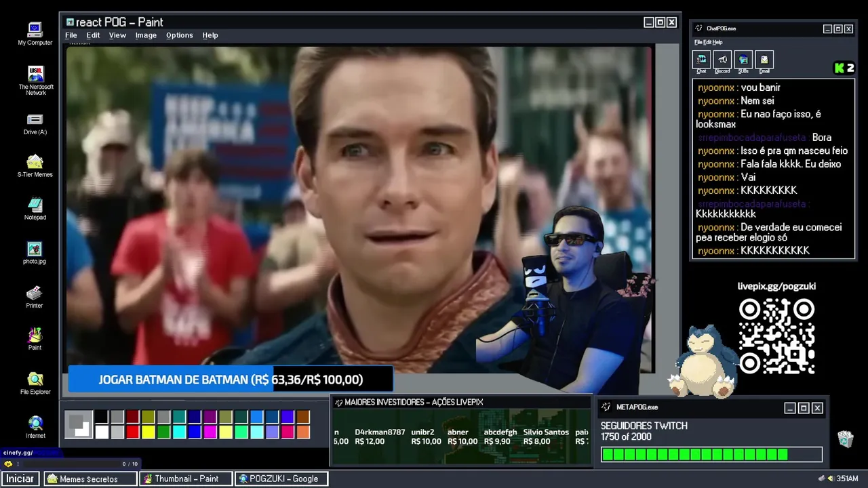This screenshot has width=868, height=488.
Task: Click the livepix.gg/pogzuki link text
Action: click(x=776, y=287)
